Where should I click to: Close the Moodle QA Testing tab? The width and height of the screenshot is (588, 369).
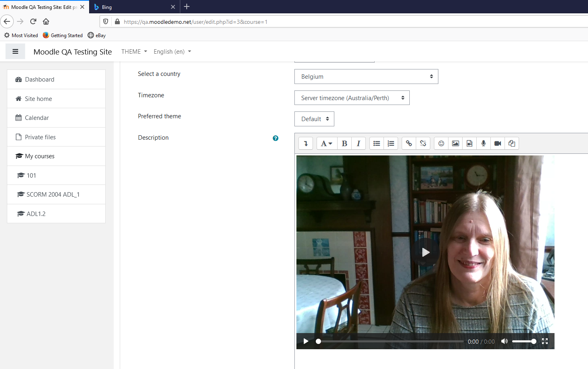[82, 7]
